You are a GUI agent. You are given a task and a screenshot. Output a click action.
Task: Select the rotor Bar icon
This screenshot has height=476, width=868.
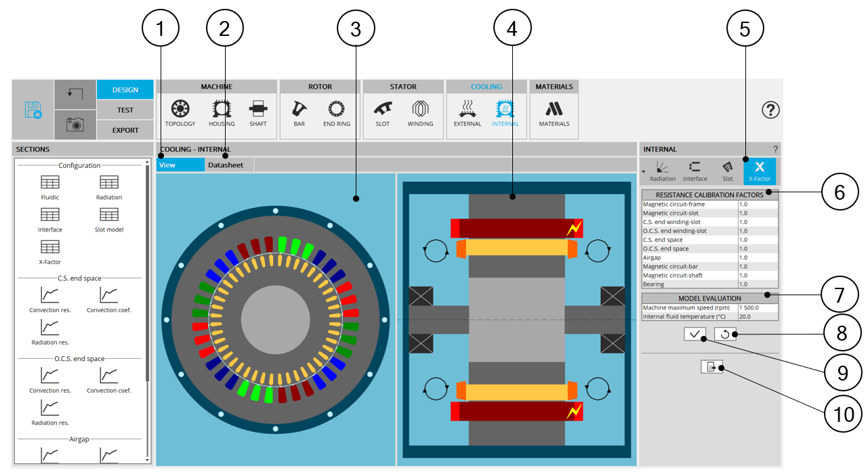[x=299, y=112]
